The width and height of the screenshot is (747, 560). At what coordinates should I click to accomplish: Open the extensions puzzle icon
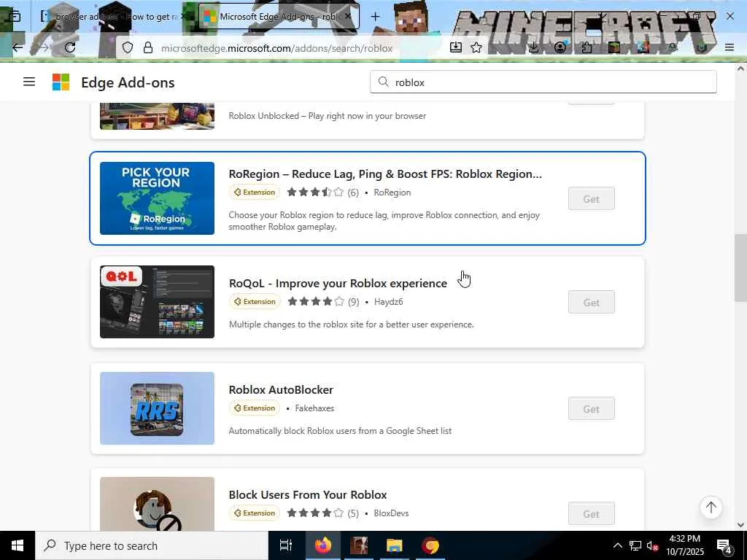pos(587,47)
